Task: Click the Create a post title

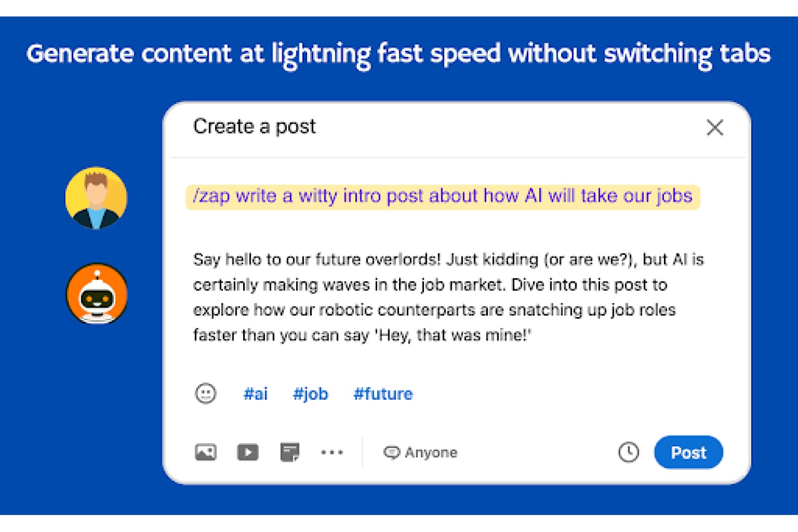Action: 254,127
